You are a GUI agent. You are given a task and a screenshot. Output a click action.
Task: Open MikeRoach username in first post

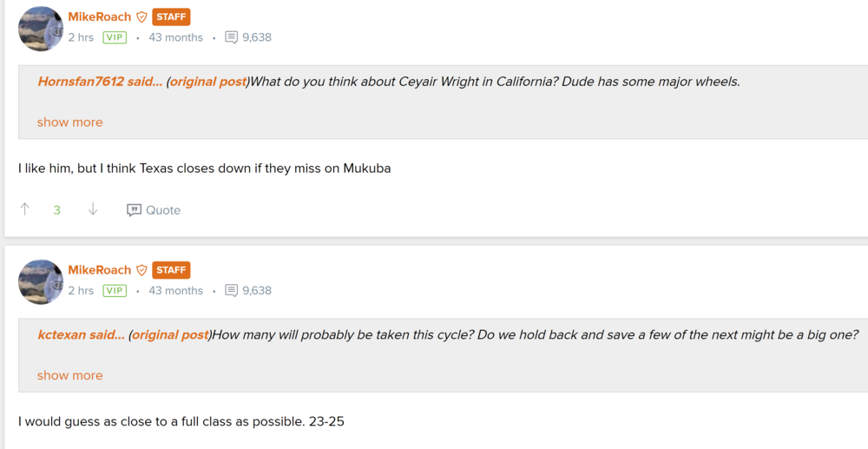point(100,17)
